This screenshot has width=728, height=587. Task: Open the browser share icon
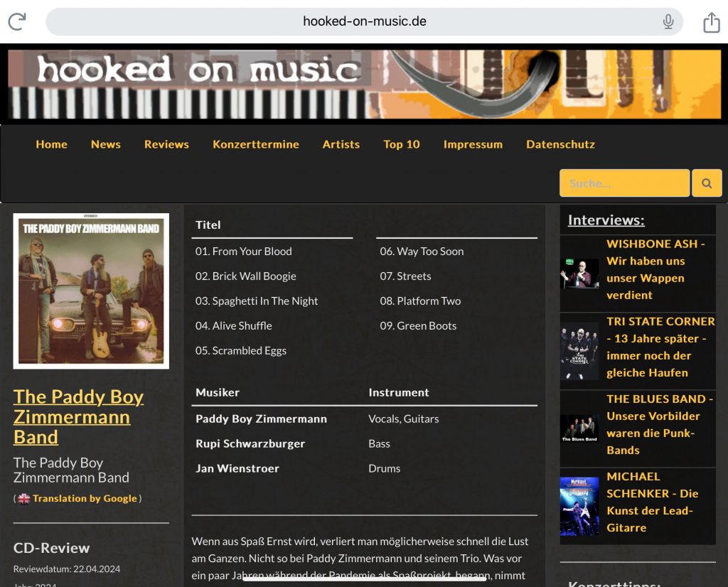(x=711, y=22)
